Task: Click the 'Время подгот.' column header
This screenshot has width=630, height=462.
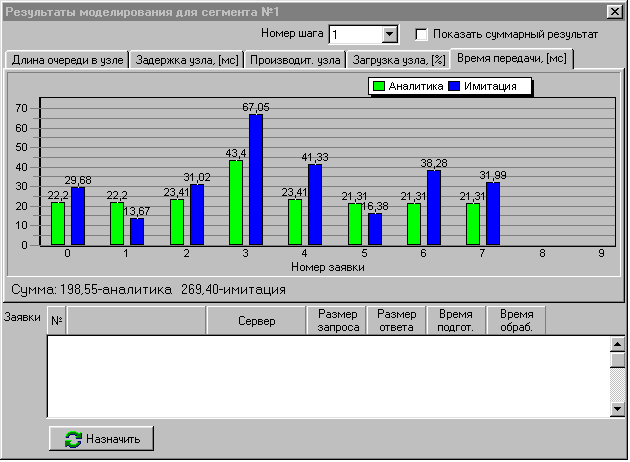Action: (x=456, y=321)
